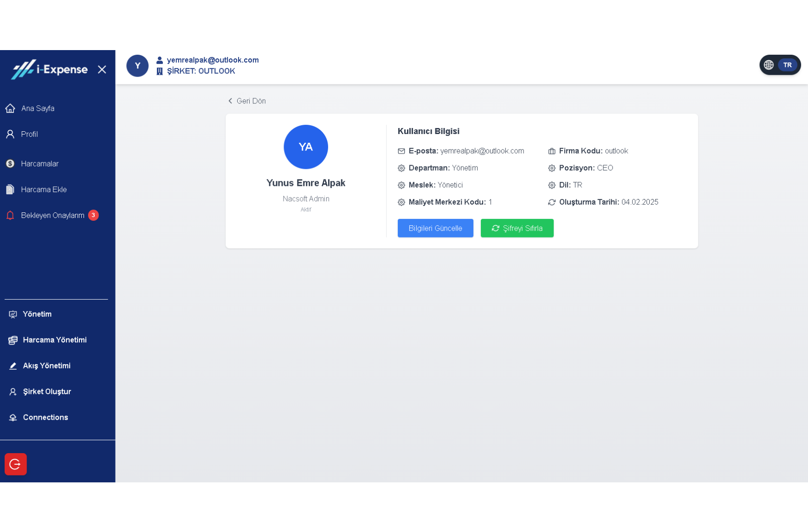Expand the Akış Yönetimi section
The image size is (808, 532).
[46, 366]
